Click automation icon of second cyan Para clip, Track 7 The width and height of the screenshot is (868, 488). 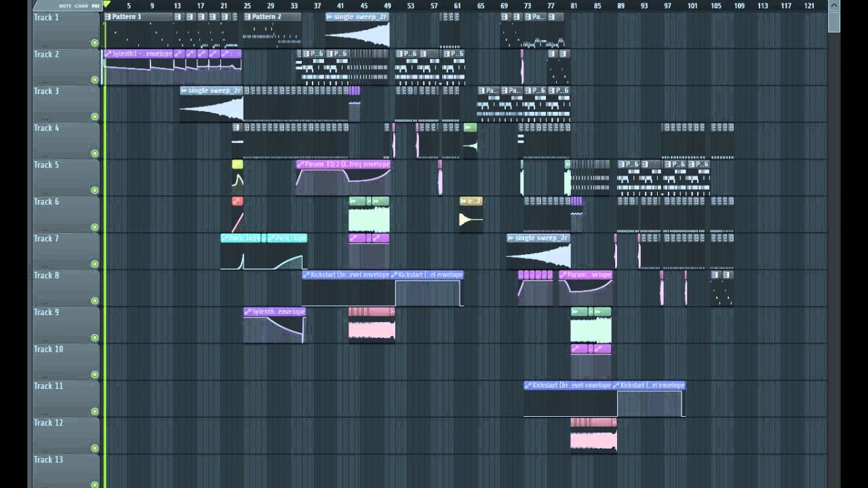(271, 238)
